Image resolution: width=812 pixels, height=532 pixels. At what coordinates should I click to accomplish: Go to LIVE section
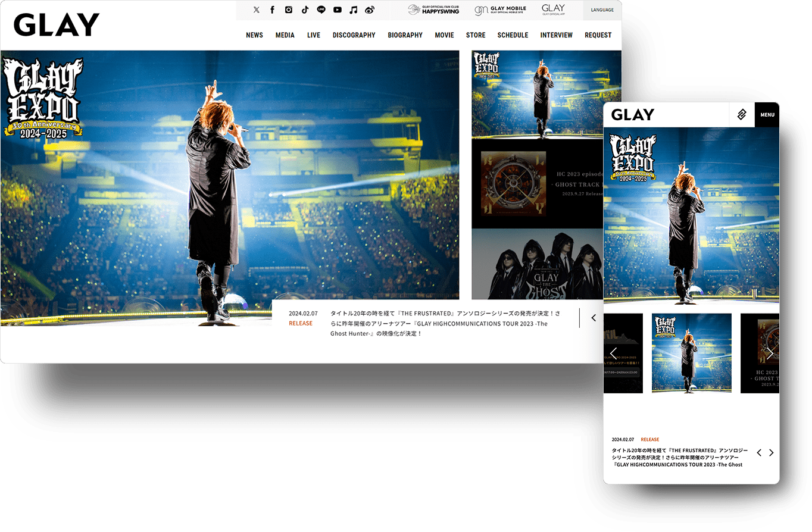314,35
